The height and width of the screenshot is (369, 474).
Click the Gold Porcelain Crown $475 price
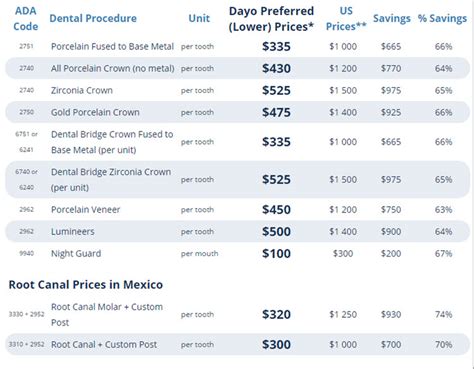(276, 112)
